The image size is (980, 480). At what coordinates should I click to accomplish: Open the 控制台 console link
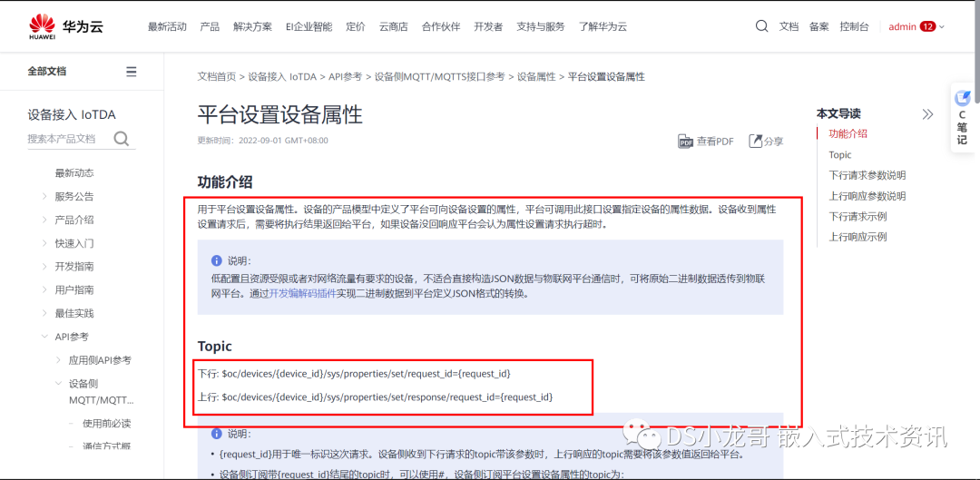(855, 27)
